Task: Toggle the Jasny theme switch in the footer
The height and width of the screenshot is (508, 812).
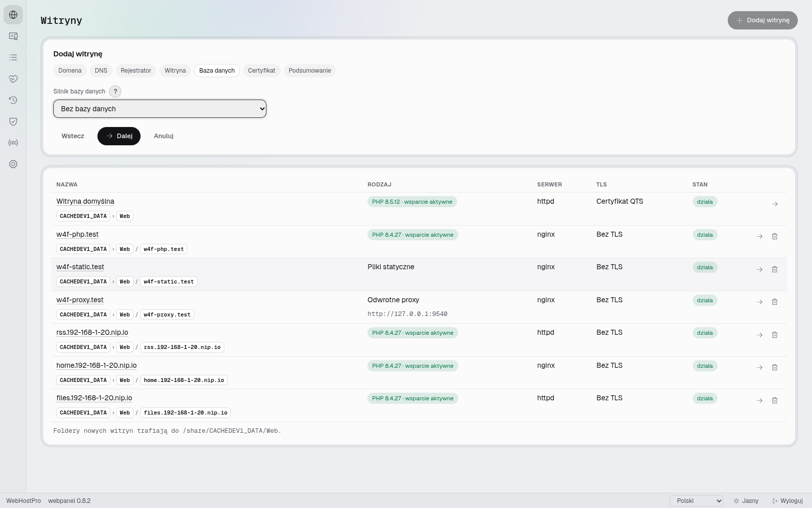Action: pyautogui.click(x=746, y=501)
